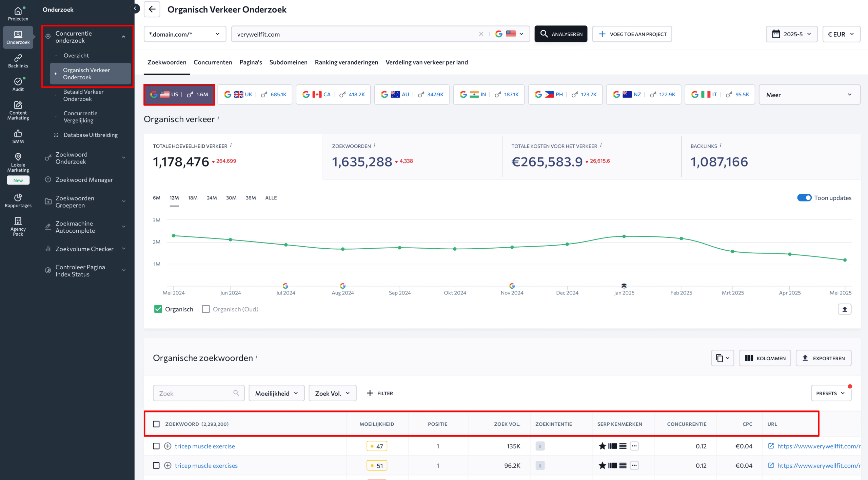This screenshot has height=480, width=868.
Task: Select all keywords via header checkbox
Action: click(156, 424)
